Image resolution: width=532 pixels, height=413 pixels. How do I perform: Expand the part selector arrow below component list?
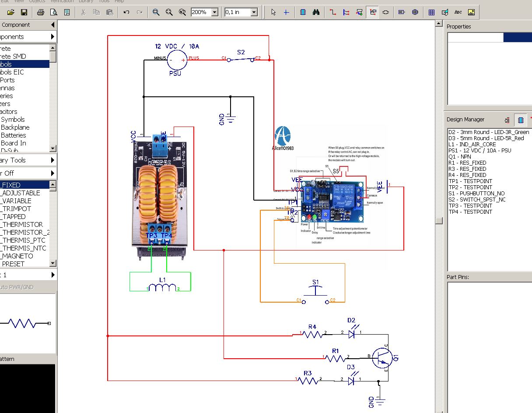[53, 275]
